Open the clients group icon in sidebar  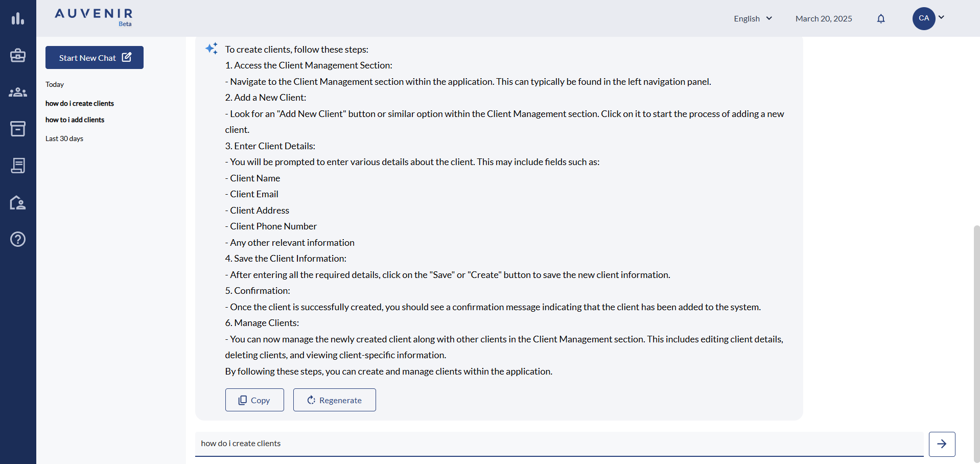[18, 92]
